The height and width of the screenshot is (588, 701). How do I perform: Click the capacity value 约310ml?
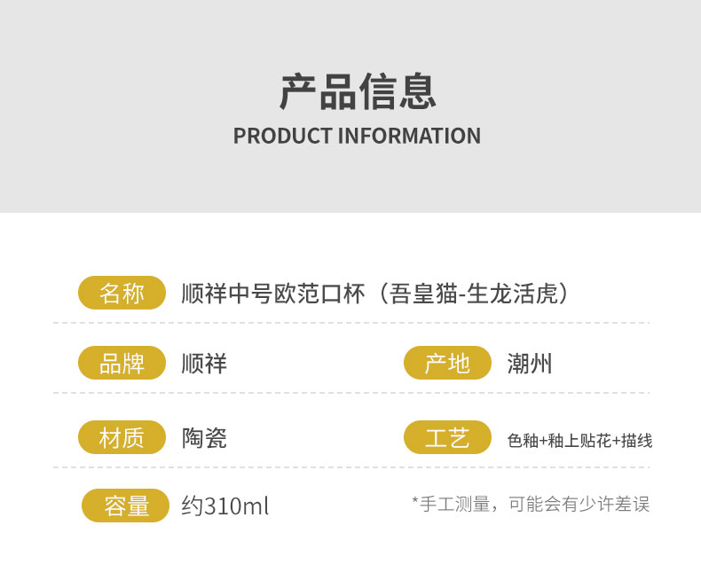[x=224, y=506]
